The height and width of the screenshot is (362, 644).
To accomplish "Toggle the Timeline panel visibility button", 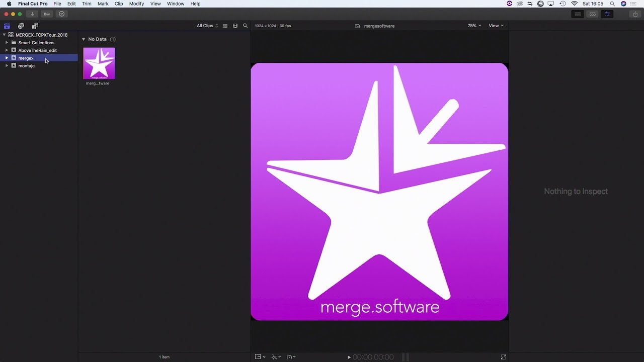I will click(592, 14).
